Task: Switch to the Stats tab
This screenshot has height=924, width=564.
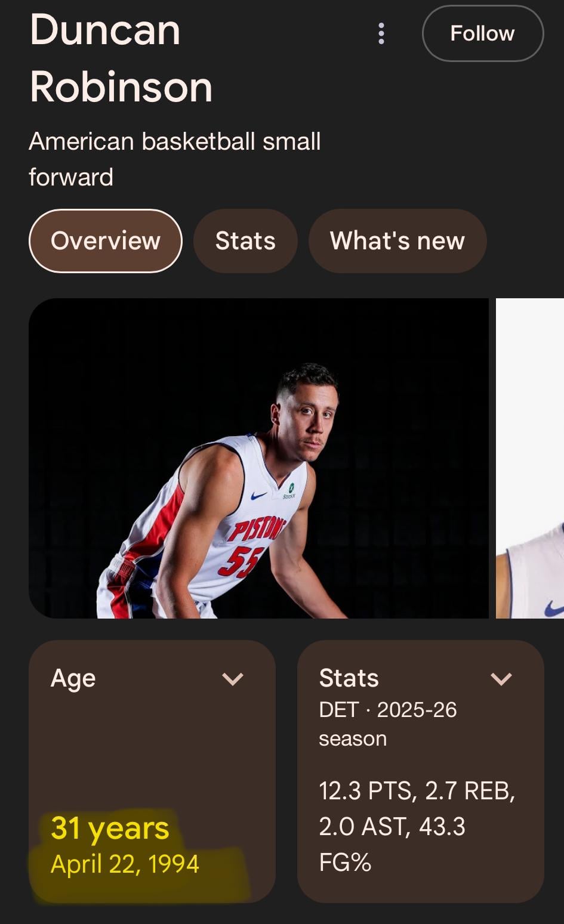Action: coord(245,241)
